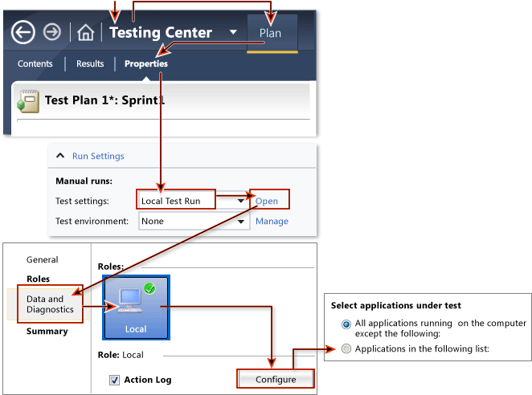Image resolution: width=532 pixels, height=395 pixels.
Task: Select Applications in the following list option
Action: click(x=346, y=348)
